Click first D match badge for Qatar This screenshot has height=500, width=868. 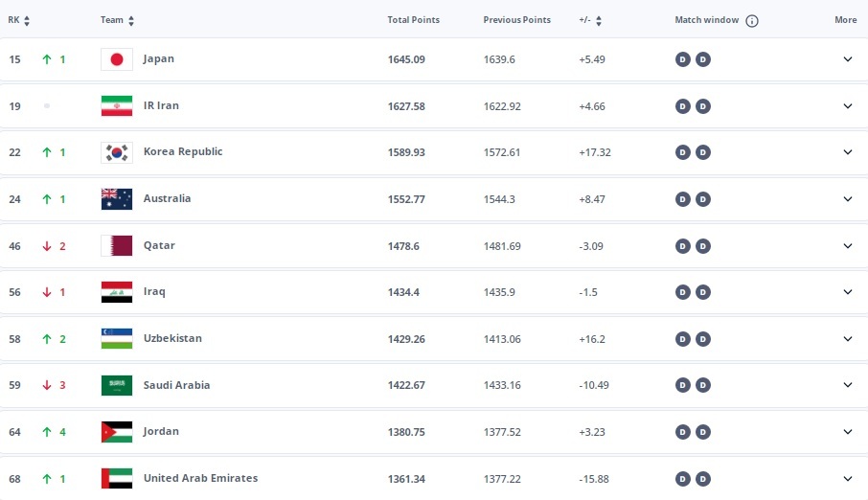point(682,246)
